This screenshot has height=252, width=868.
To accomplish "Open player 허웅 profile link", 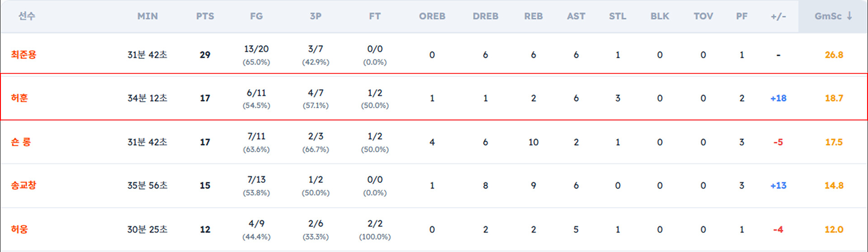I will point(19,229).
